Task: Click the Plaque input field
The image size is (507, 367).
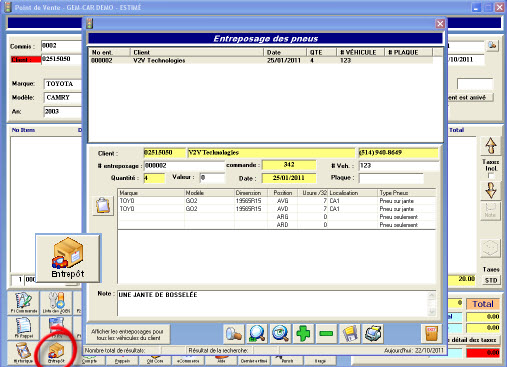Action: click(x=391, y=178)
